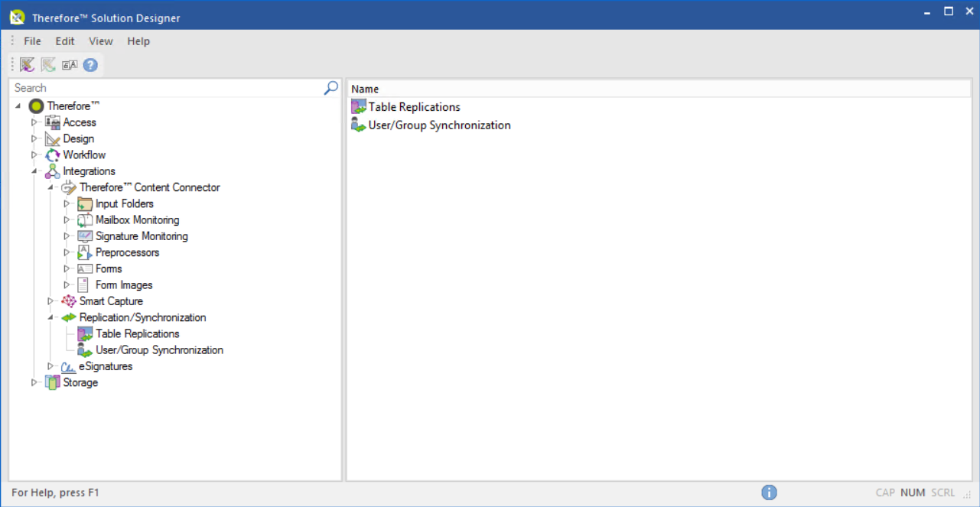Viewport: 980px width, 507px height.
Task: Select the Smart Capture icon in tree
Action: point(69,301)
